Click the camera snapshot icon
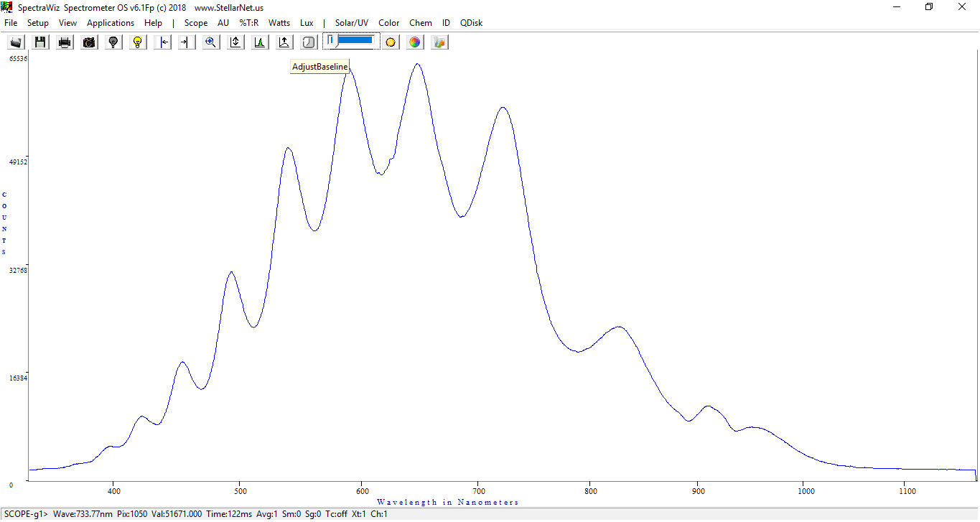Viewport: 980px width, 522px height. [x=89, y=42]
